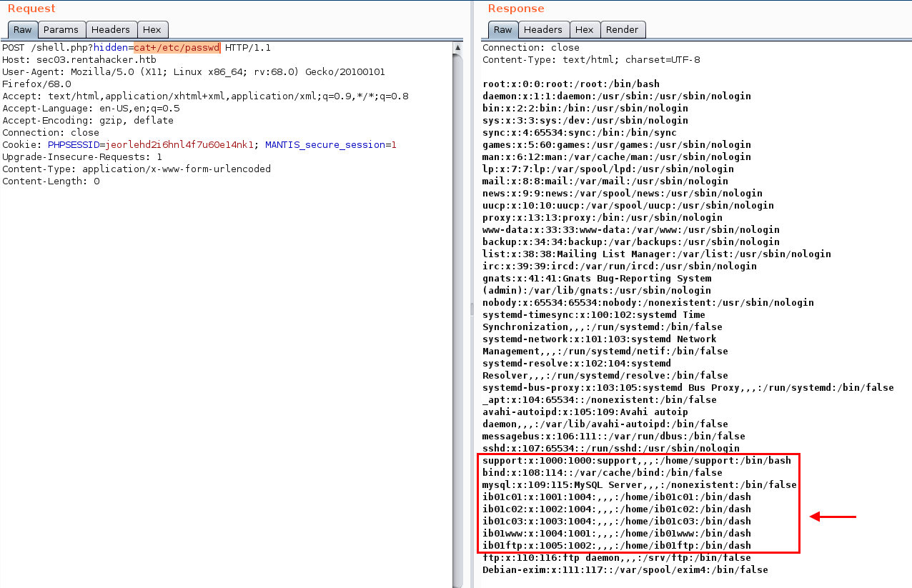Click the Accept-Language header line
Screen dimensions: 912x588
click(91, 109)
